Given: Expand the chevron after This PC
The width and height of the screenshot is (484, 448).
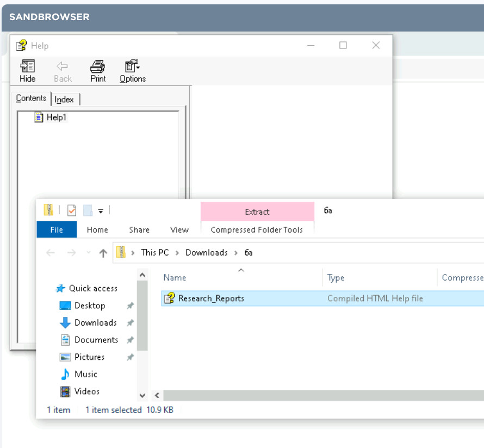Looking at the screenshot, I should [x=177, y=253].
